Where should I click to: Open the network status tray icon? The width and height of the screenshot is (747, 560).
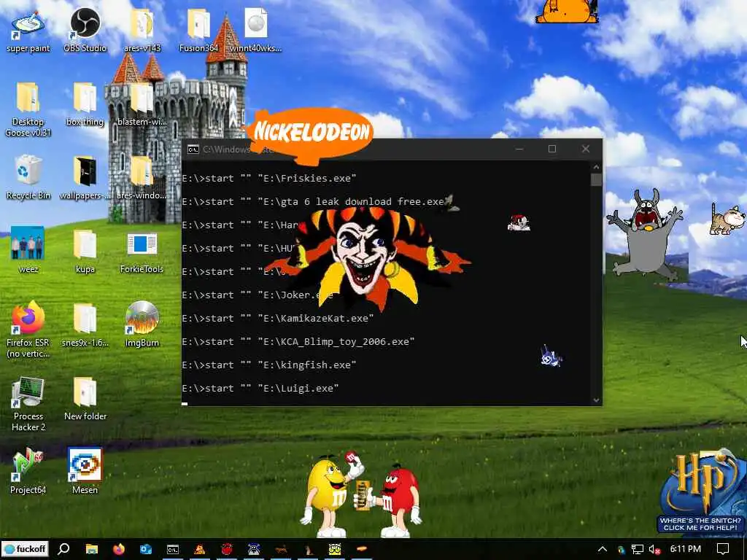click(x=638, y=549)
